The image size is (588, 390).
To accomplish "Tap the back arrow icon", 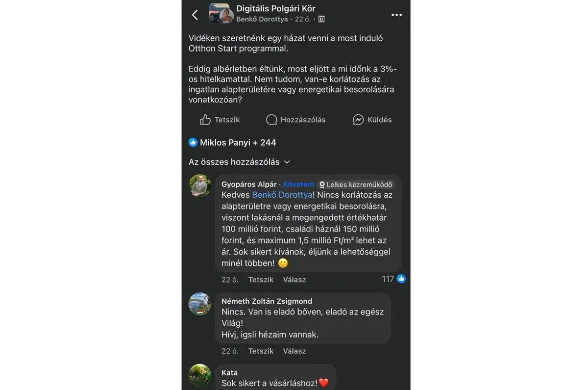I will 195,15.
